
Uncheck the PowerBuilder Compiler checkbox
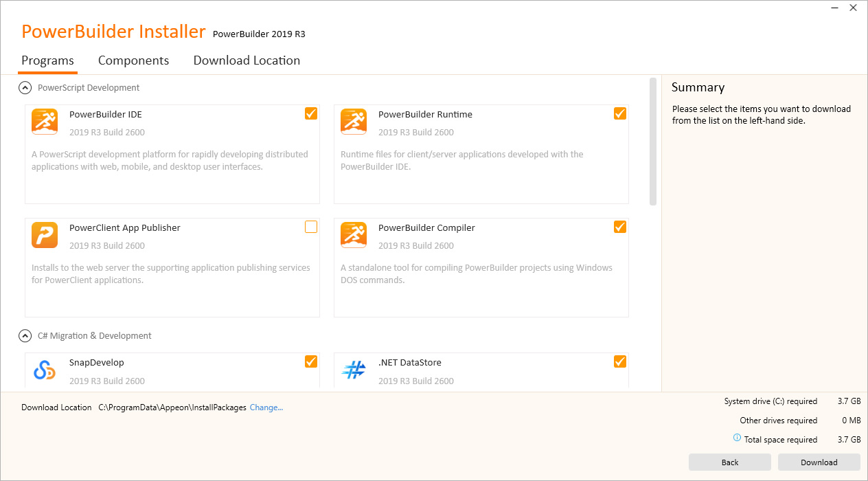(620, 227)
